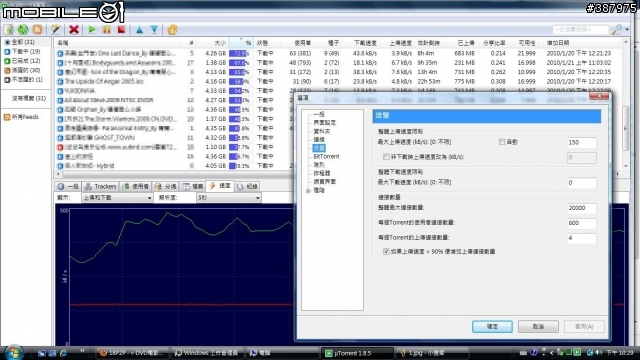Select the highlighted bandwidth item in options tree
This screenshot has width=640, height=360.
click(x=319, y=148)
